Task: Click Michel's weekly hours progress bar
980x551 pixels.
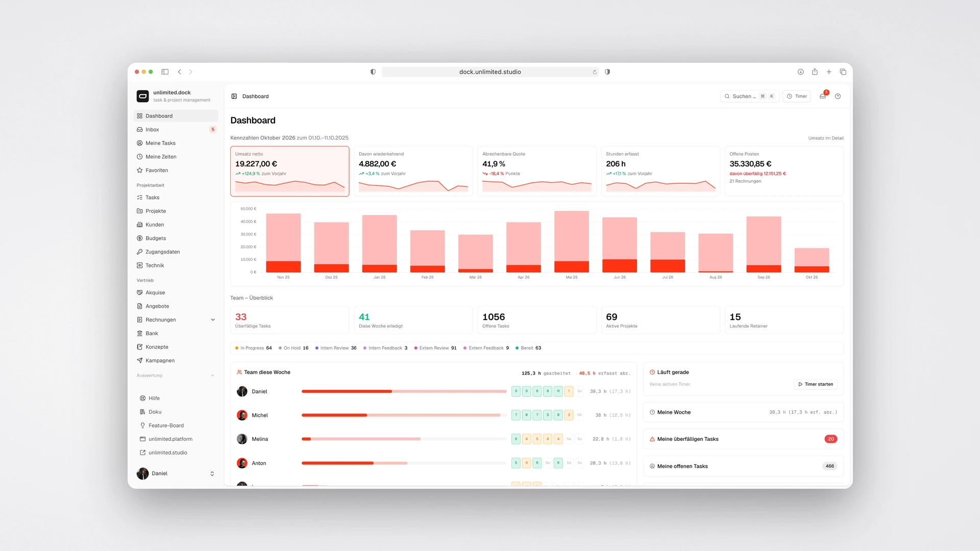Action: 404,415
